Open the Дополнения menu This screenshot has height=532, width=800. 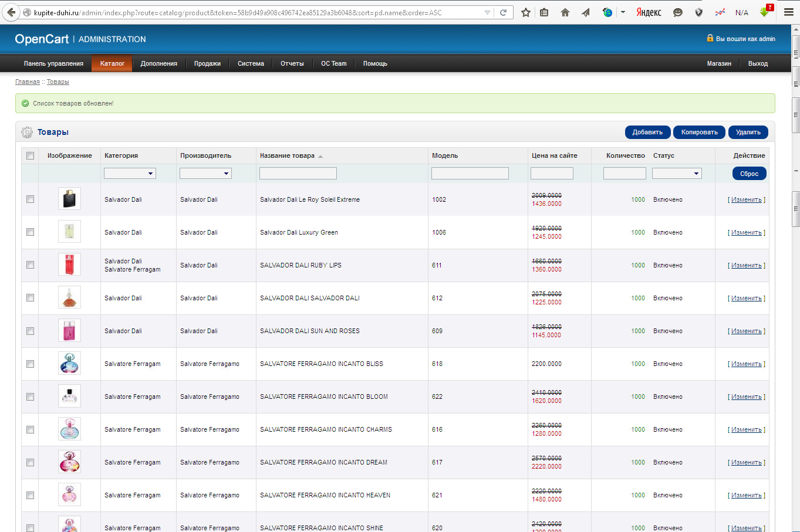point(159,63)
